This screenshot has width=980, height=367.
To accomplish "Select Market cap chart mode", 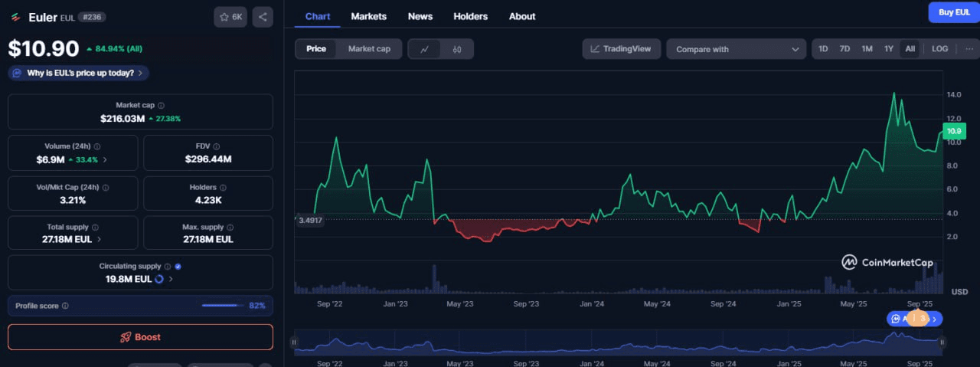I will (369, 49).
